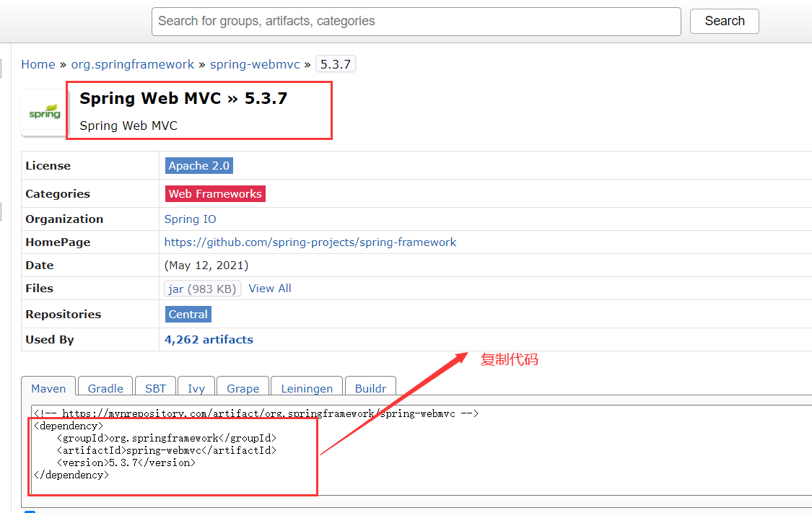Open the Ivy tab
This screenshot has height=513, width=812.
coord(196,388)
